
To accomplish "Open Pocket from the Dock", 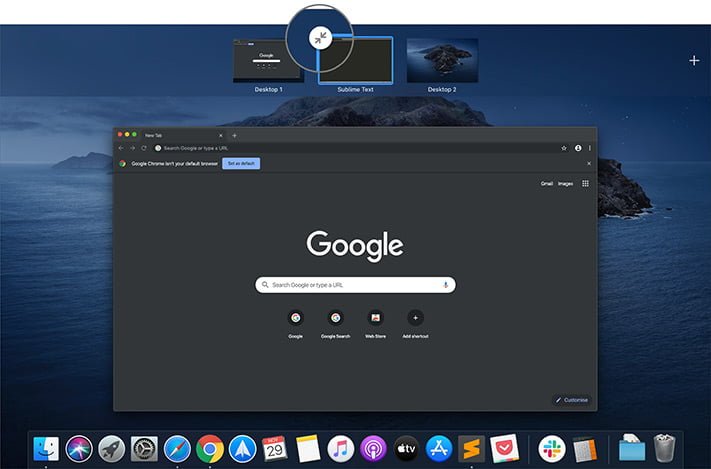I will tap(504, 449).
